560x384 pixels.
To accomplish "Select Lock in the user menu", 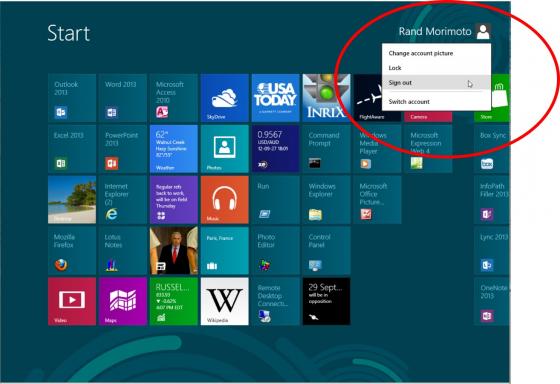I will [436, 68].
